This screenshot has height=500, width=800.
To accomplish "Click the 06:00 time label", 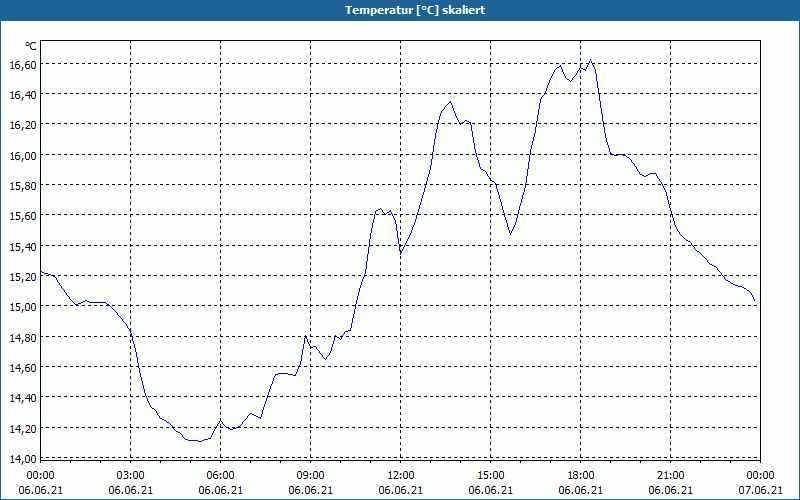I will [220, 476].
